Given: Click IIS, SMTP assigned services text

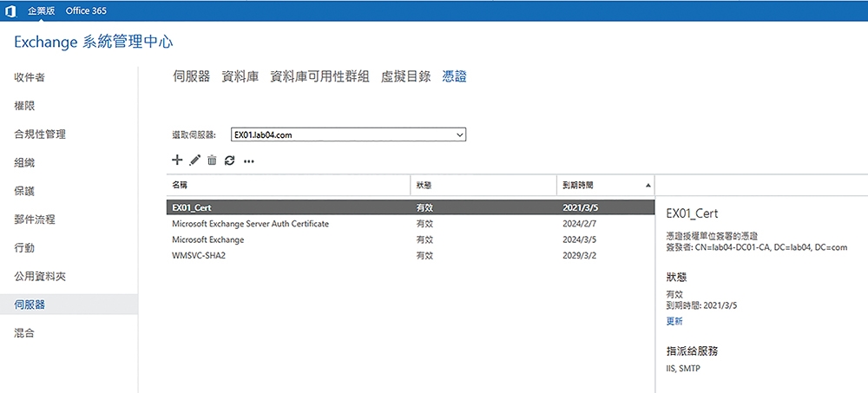Looking at the screenshot, I should click(x=684, y=368).
